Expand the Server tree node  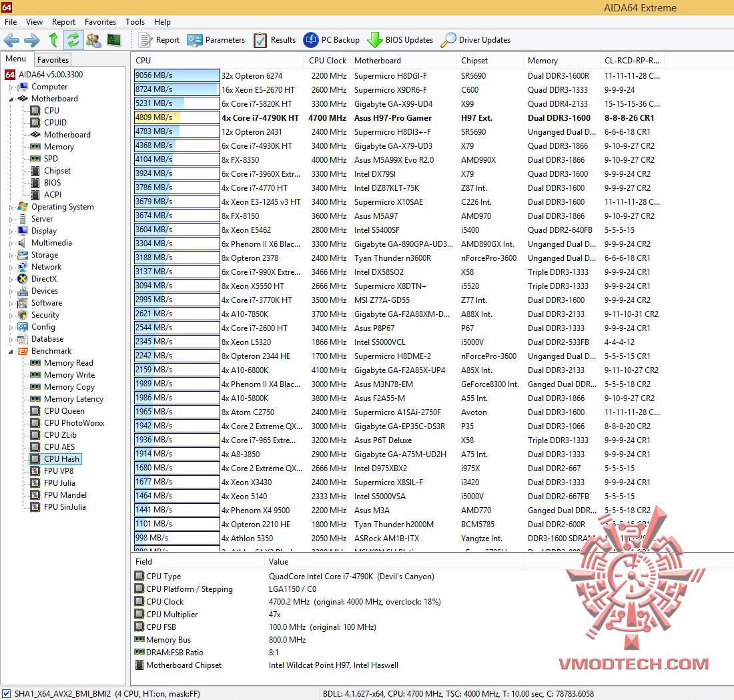[x=11, y=219]
